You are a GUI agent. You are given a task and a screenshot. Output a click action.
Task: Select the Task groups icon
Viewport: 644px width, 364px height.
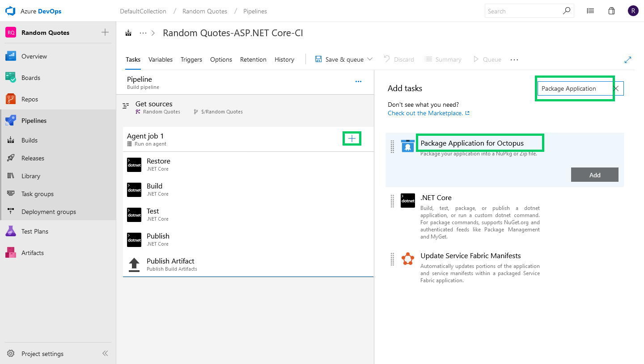tap(11, 194)
